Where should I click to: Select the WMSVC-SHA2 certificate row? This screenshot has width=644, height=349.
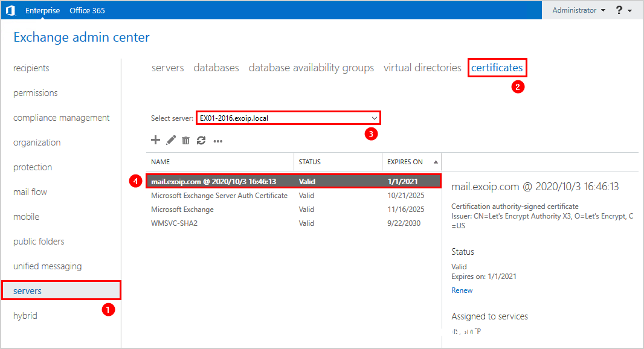point(294,223)
